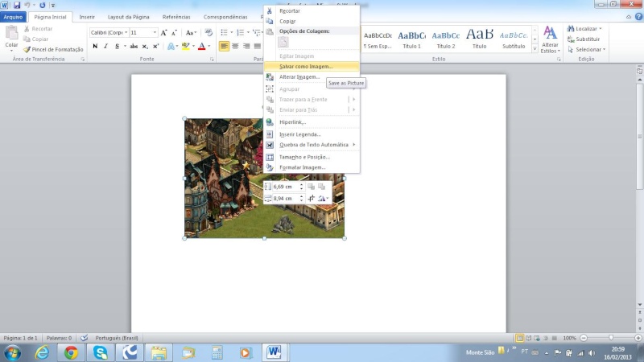Apply red font color
Viewport: 644px width, 362px height.
202,47
